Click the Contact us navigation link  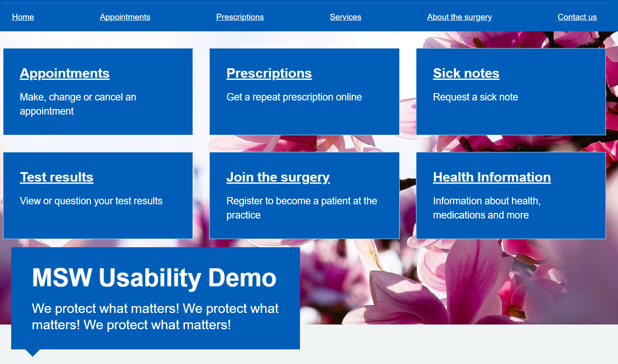pyautogui.click(x=577, y=17)
